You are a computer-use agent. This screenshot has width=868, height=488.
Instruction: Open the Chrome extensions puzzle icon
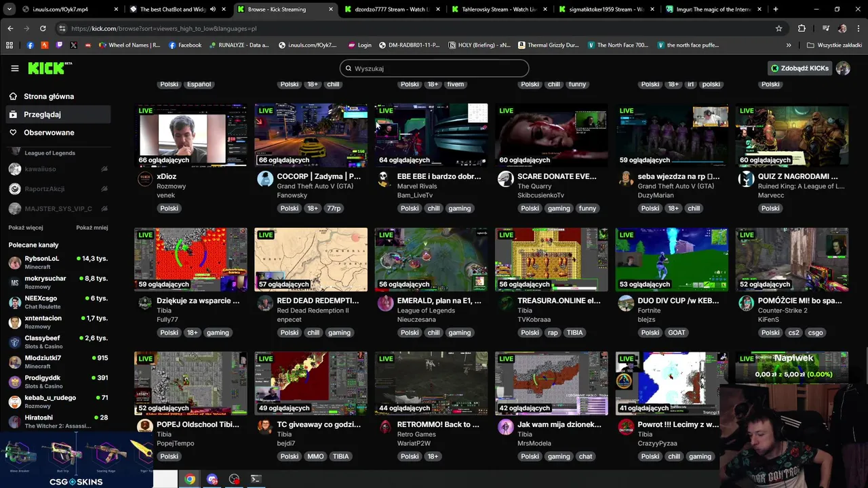tap(802, 28)
